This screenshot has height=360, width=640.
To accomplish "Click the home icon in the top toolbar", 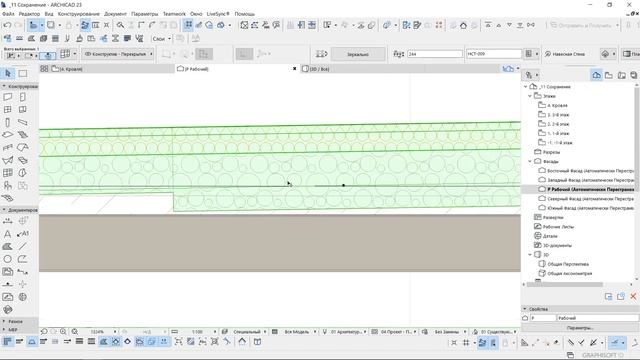I will [463, 25].
